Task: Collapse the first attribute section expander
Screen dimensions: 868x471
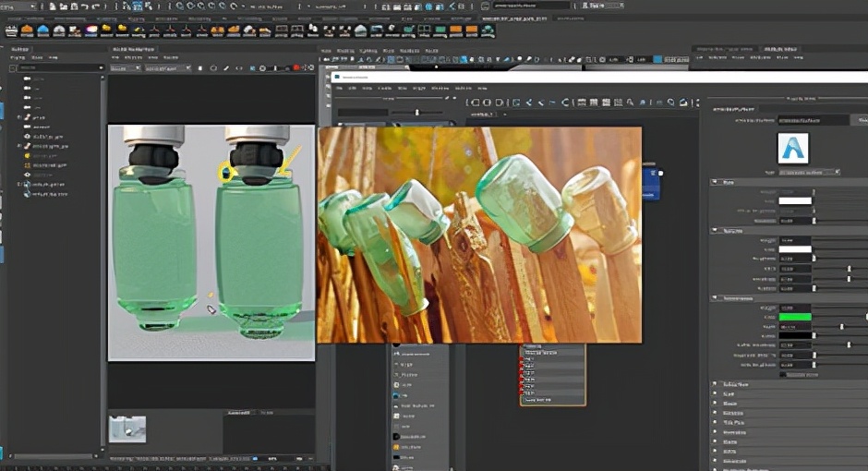Action: pyautogui.click(x=717, y=182)
